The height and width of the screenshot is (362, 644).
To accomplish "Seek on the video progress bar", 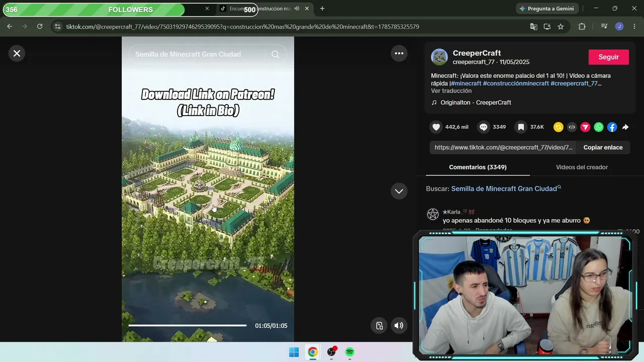I will click(x=188, y=325).
